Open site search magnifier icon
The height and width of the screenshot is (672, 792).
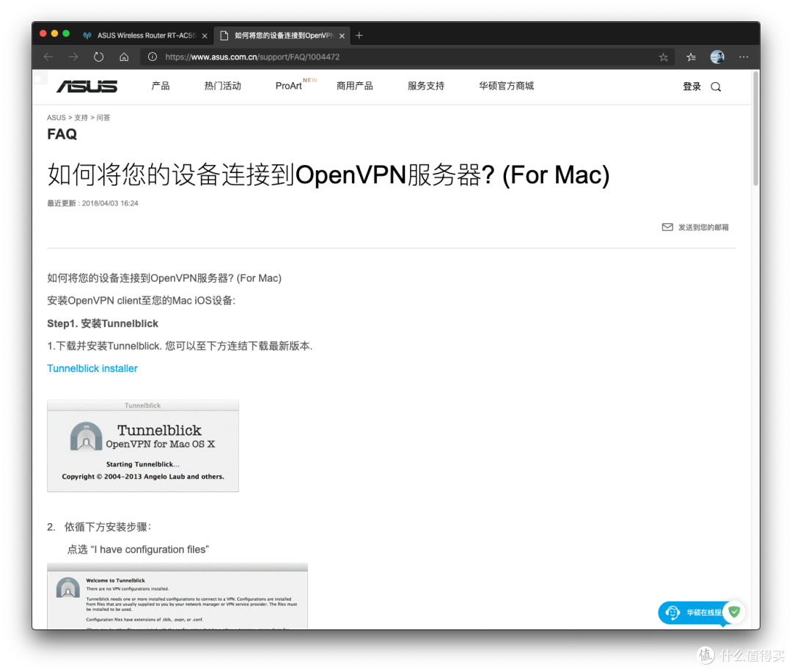(x=716, y=87)
